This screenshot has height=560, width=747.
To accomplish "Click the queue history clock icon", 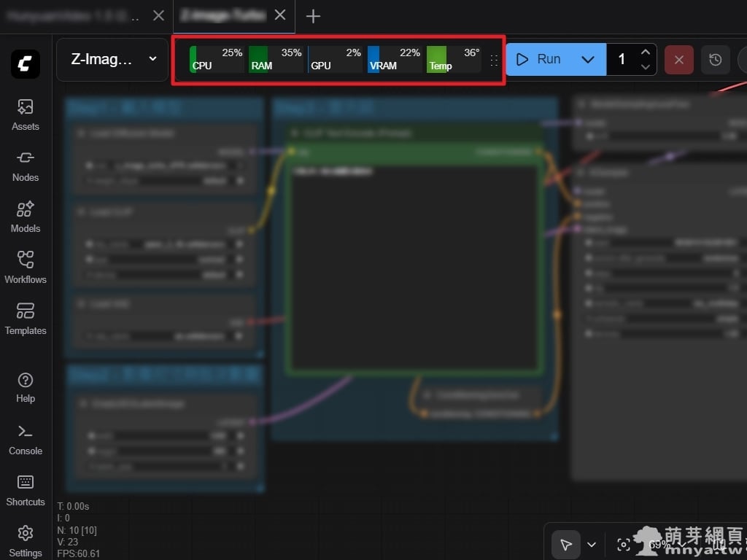I will click(x=715, y=60).
